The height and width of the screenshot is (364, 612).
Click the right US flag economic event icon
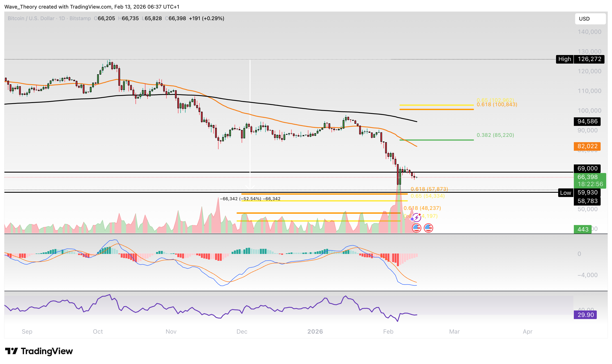tap(428, 228)
